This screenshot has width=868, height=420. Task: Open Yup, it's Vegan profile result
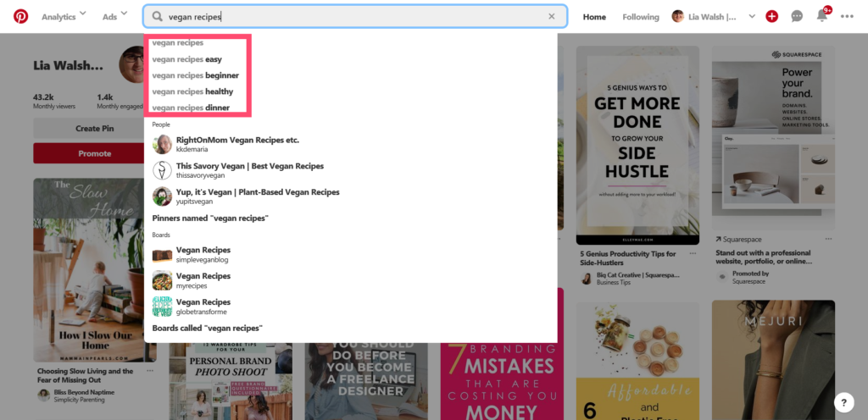[258, 196]
